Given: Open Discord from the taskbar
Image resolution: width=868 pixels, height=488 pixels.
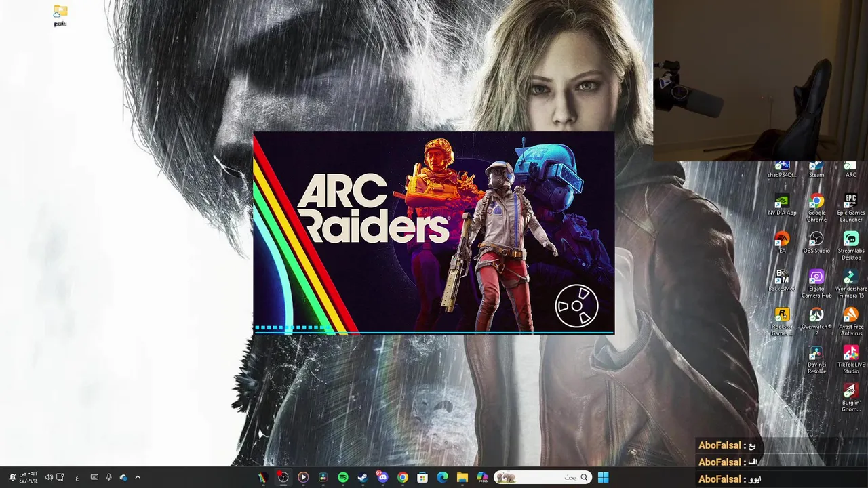Looking at the screenshot, I should click(x=382, y=477).
